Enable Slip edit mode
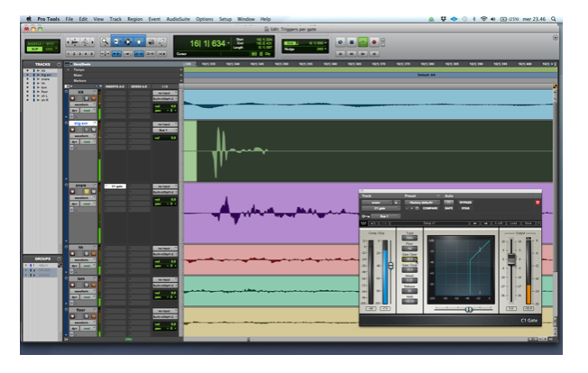Image resolution: width=588 pixels, height=373 pixels. pyautogui.click(x=35, y=49)
